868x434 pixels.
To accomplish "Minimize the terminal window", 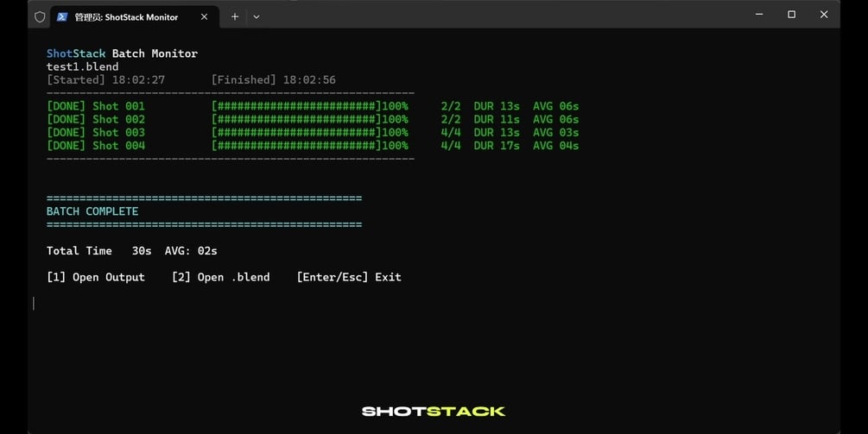I will pyautogui.click(x=759, y=15).
